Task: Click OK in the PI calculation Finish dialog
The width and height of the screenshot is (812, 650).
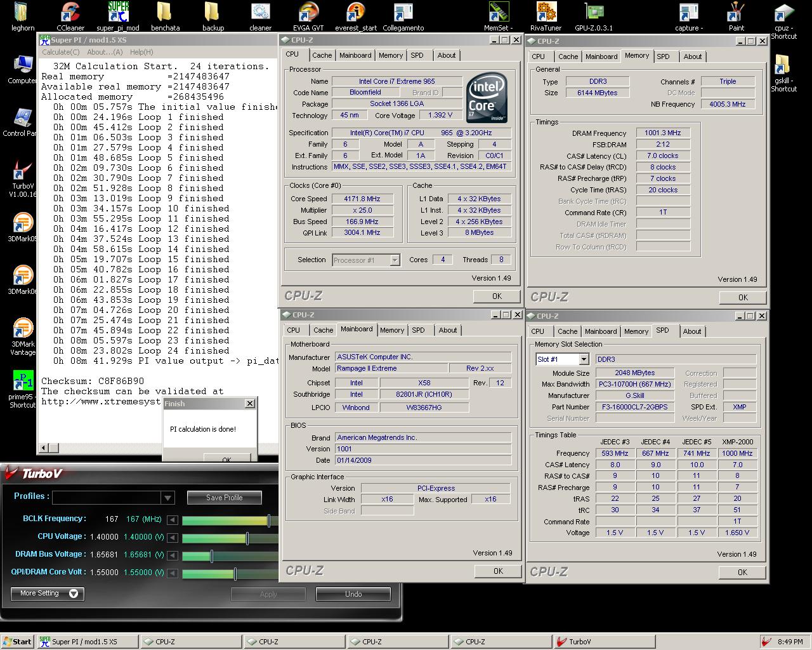Action: click(226, 458)
